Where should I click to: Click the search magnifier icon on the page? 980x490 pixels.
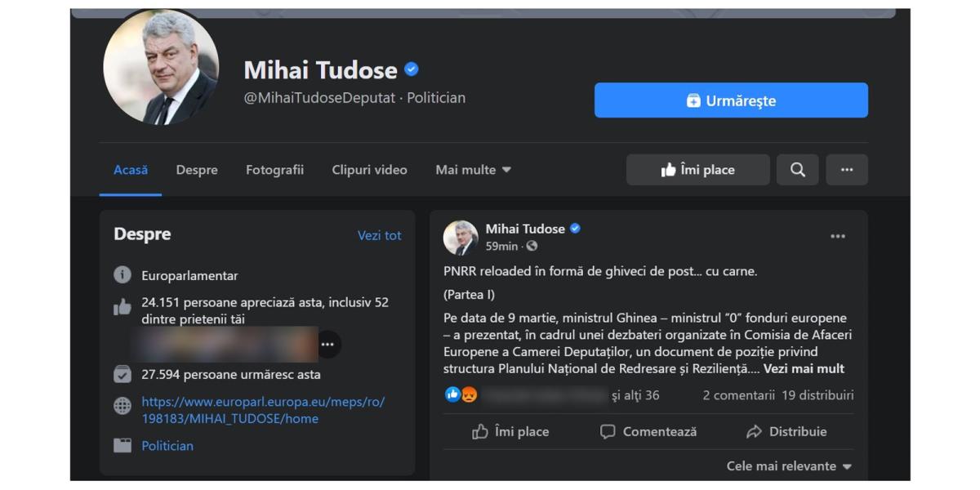point(797,170)
